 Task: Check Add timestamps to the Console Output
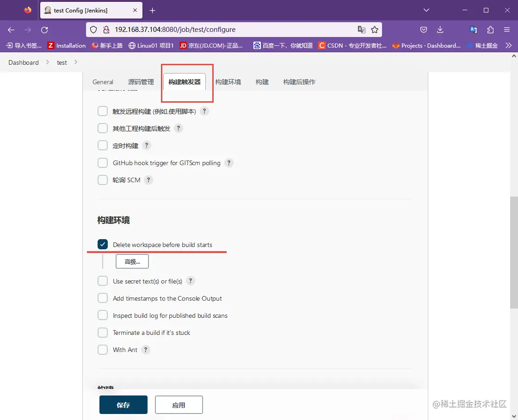(x=102, y=298)
